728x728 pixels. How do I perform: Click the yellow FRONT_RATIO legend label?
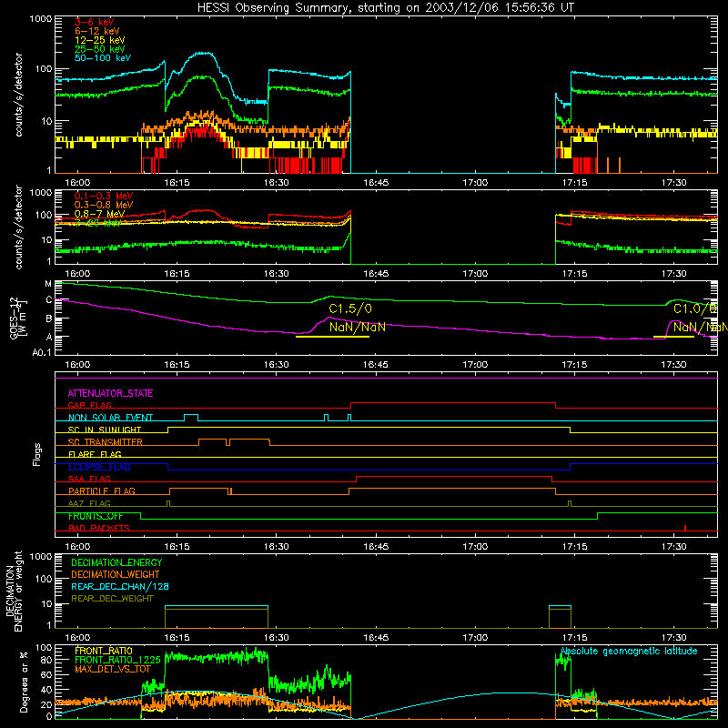tap(104, 651)
